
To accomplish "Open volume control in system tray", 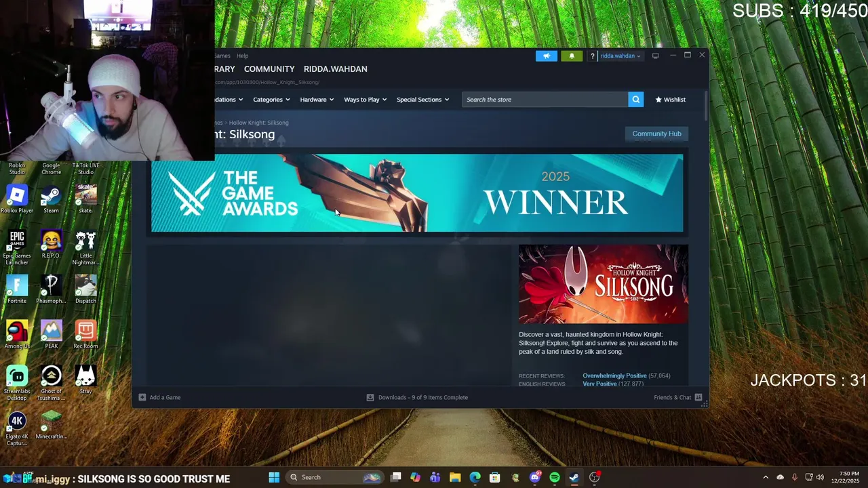I will pyautogui.click(x=820, y=477).
